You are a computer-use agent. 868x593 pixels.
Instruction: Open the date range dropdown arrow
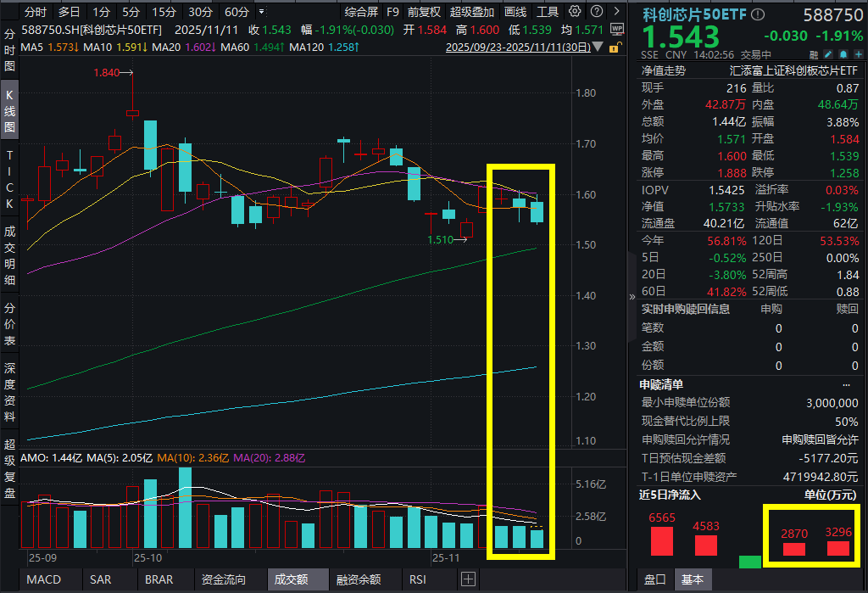[598, 48]
